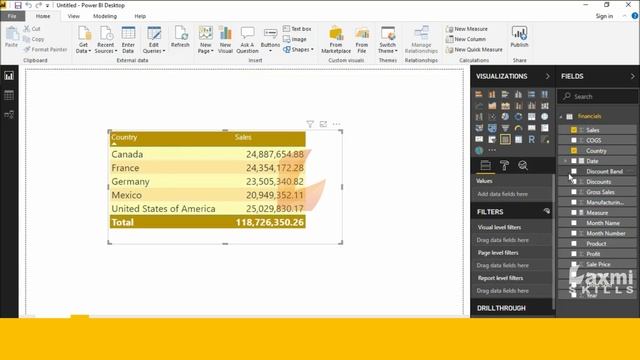Click the visual's filter icon above table
Image resolution: width=640 pixels, height=360 pixels.
[x=310, y=124]
